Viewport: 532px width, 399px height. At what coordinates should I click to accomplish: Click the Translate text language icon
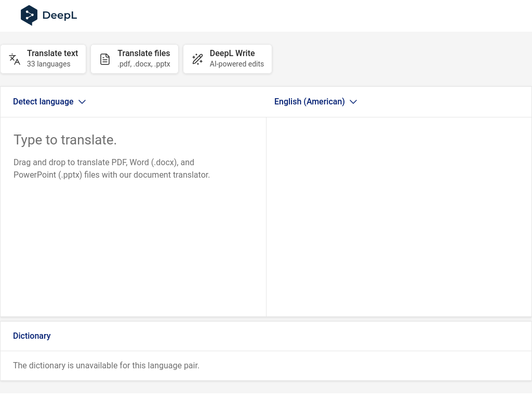click(15, 59)
